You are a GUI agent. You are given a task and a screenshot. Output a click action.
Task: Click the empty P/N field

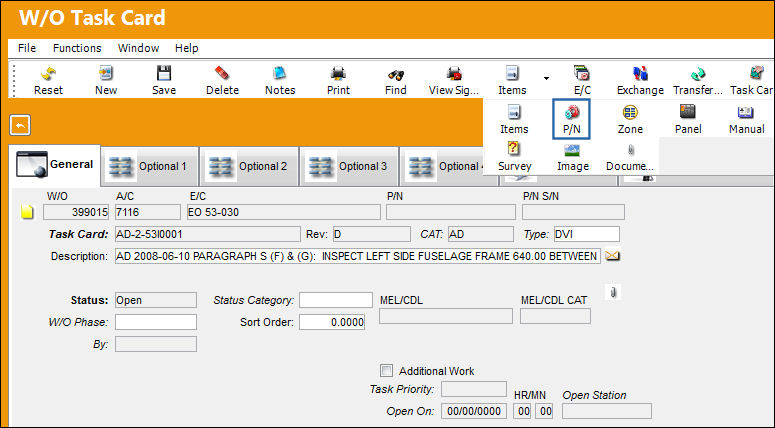click(x=451, y=212)
